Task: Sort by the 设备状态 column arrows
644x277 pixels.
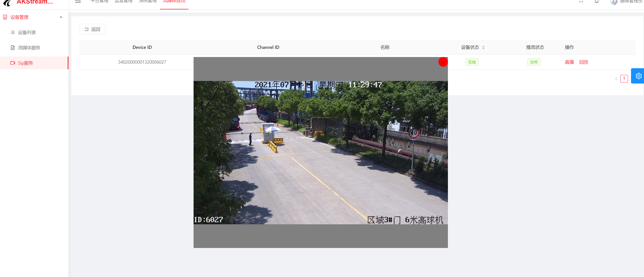Action: coord(483,47)
